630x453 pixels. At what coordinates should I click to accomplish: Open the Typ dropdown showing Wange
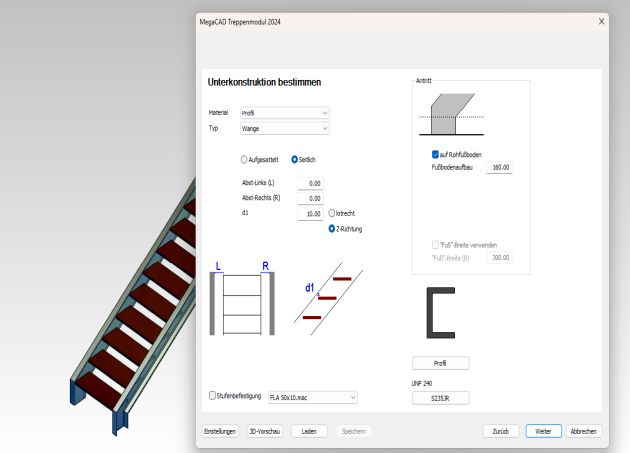(284, 129)
